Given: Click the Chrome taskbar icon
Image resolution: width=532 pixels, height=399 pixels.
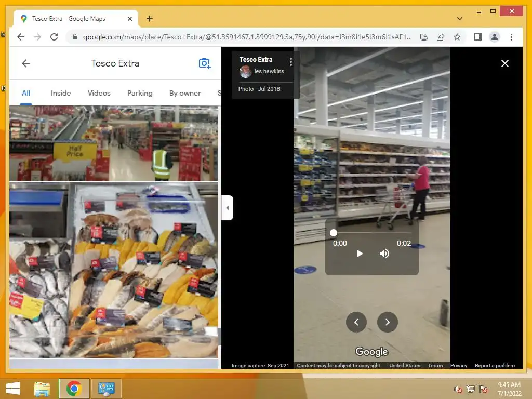Looking at the screenshot, I should pyautogui.click(x=74, y=389).
